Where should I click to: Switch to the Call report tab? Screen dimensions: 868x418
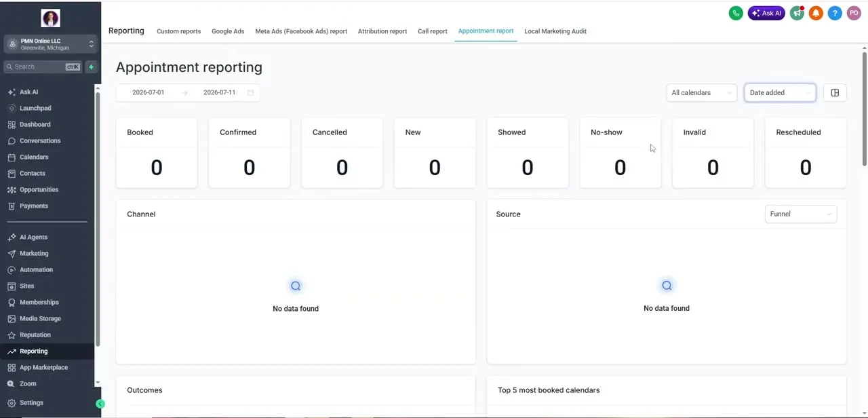click(433, 31)
